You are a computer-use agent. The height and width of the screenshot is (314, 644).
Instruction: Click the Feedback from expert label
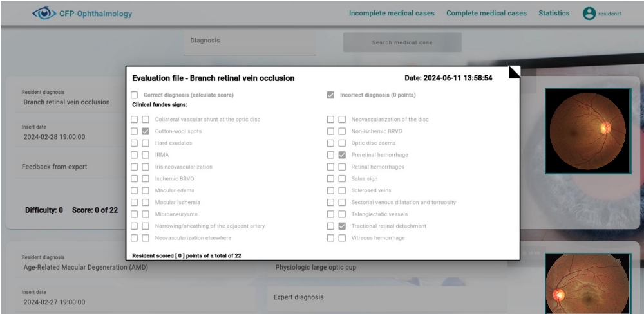[55, 167]
